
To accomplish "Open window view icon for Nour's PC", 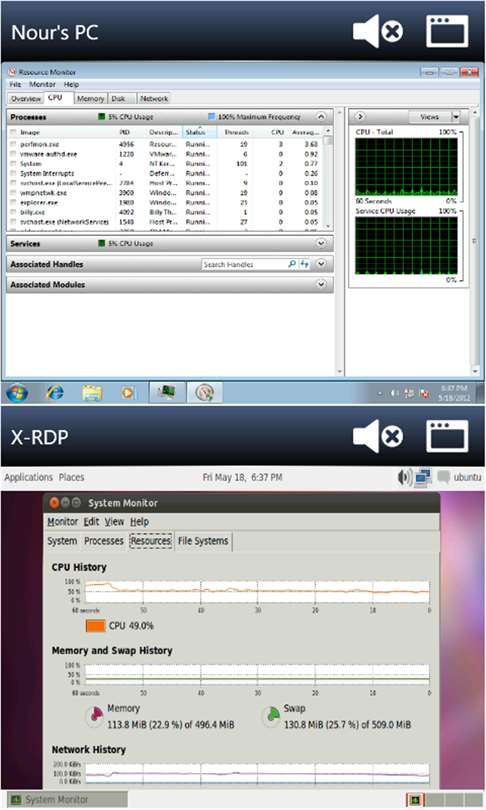I will [447, 32].
